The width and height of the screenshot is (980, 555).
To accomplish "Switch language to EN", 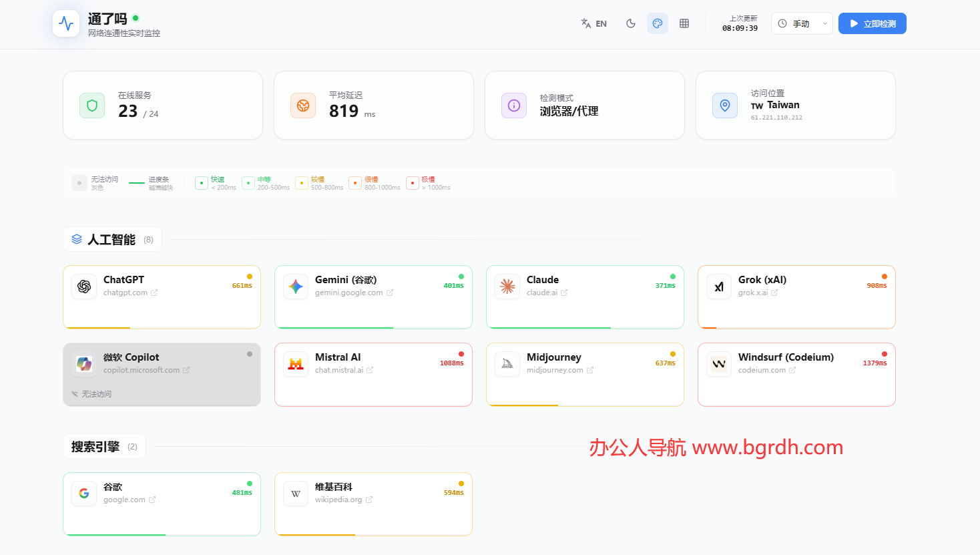I will (x=593, y=23).
